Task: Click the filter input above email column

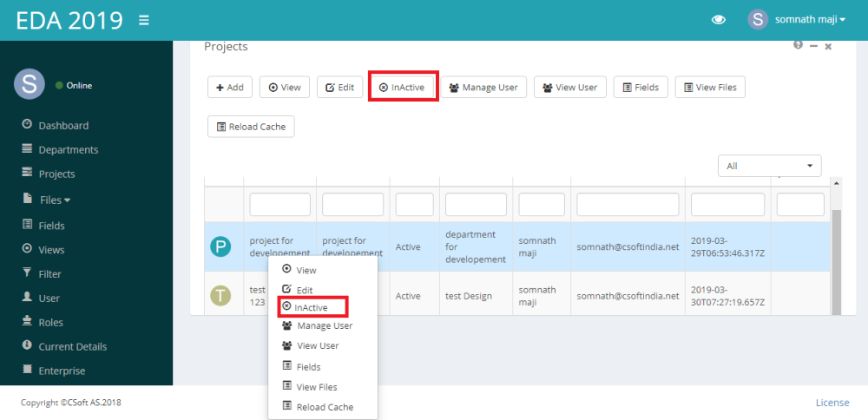Action: [x=628, y=204]
